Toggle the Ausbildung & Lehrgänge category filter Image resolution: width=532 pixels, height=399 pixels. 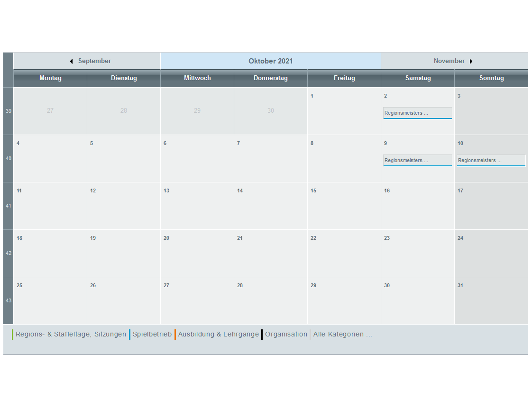(218, 334)
